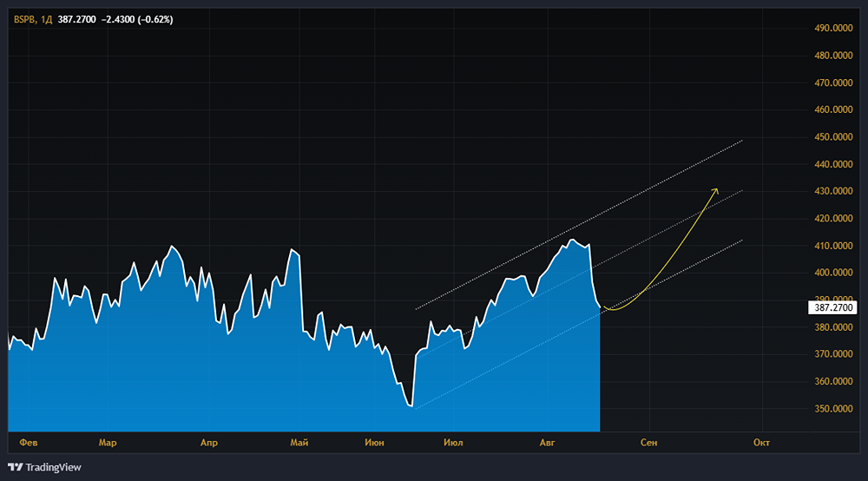Click the 387.2700 price in the header
This screenshot has height=481, width=868.
pyautogui.click(x=76, y=19)
